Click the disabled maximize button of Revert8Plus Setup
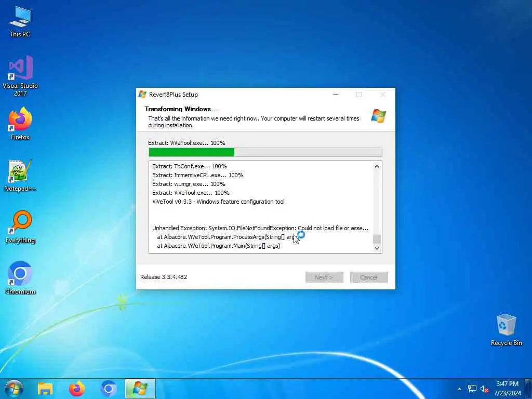This screenshot has height=399, width=532. 359,95
